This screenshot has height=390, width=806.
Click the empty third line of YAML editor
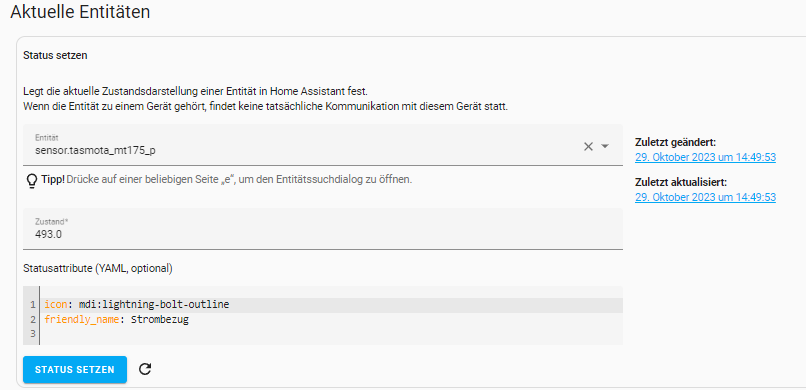pos(333,335)
